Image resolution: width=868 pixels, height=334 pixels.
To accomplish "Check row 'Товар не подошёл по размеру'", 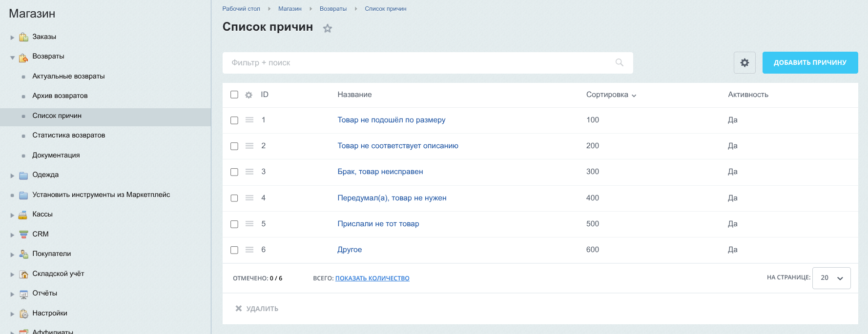I will click(234, 120).
